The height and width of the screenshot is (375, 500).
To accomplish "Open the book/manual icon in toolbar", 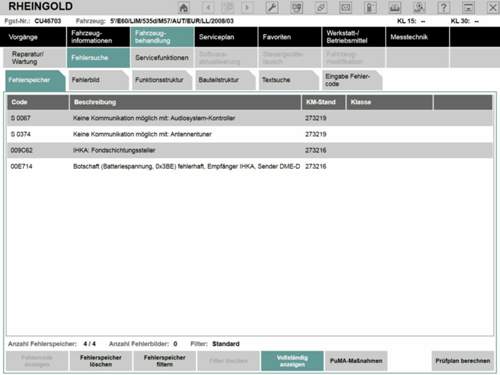I will tap(395, 7).
